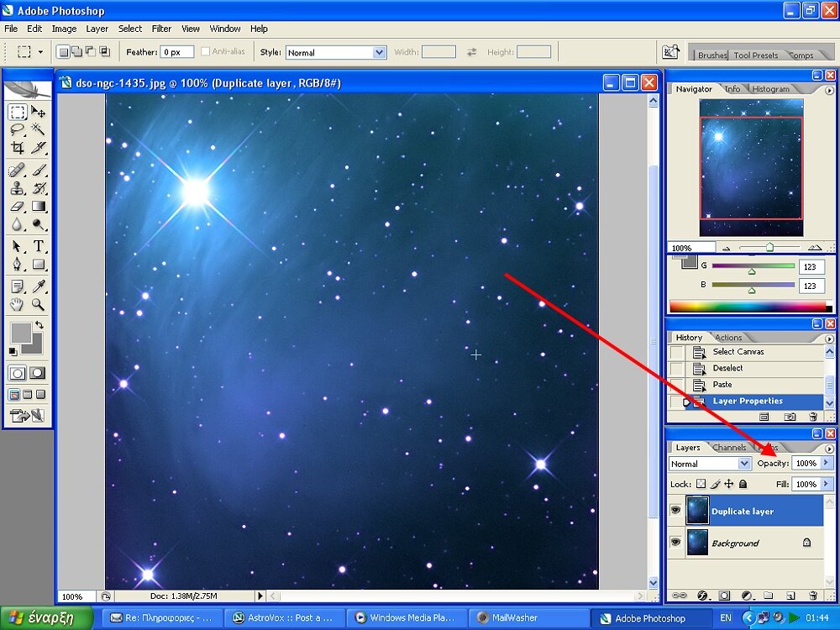Activate the Zoom tool in toolbox
Screen dimensions: 840x630
click(x=39, y=304)
